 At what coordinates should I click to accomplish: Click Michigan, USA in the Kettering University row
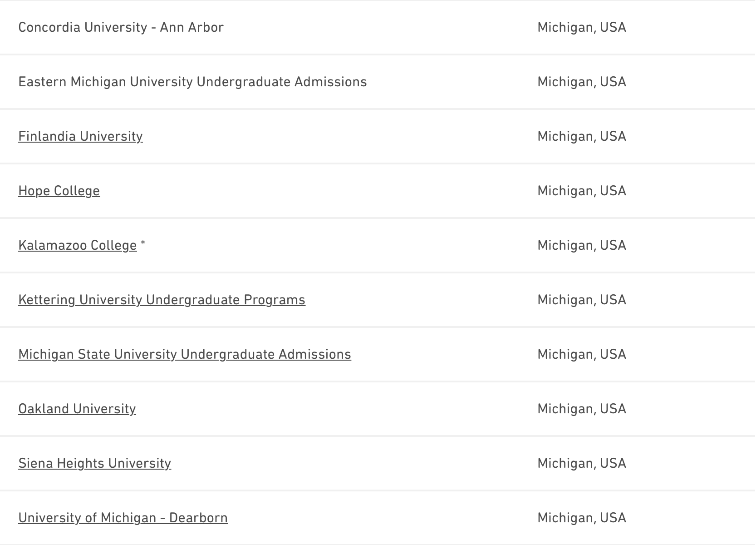(581, 300)
